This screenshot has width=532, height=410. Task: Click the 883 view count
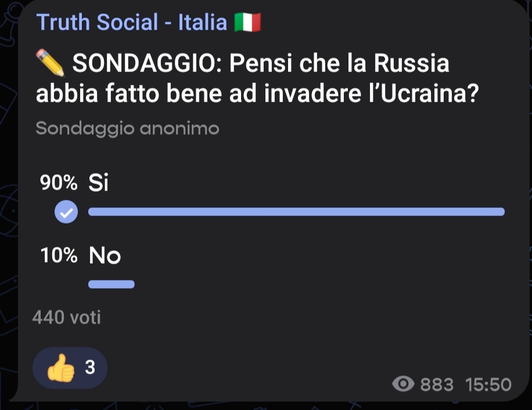[x=436, y=384]
